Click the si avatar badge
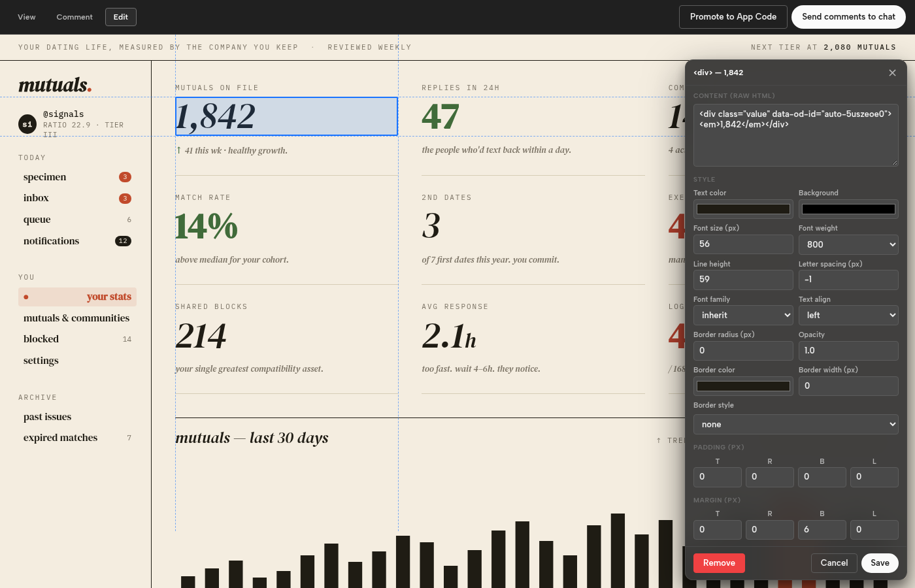 27,124
